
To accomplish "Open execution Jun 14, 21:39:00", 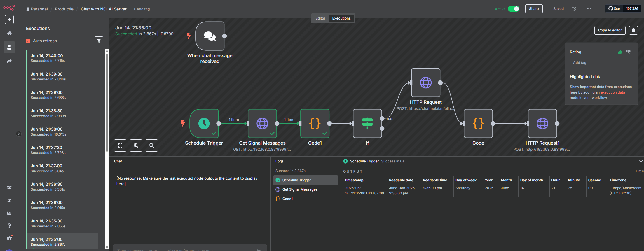I will pyautogui.click(x=62, y=95).
